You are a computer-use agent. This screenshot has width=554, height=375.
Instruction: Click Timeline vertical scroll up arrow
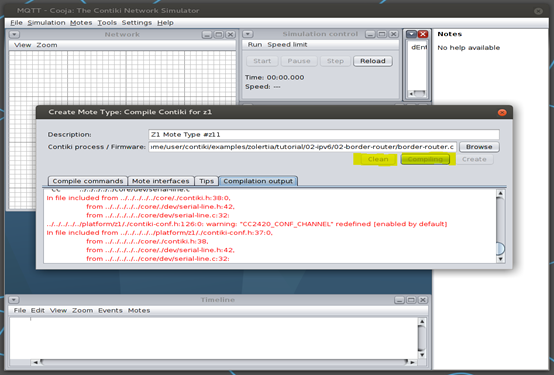422,322
